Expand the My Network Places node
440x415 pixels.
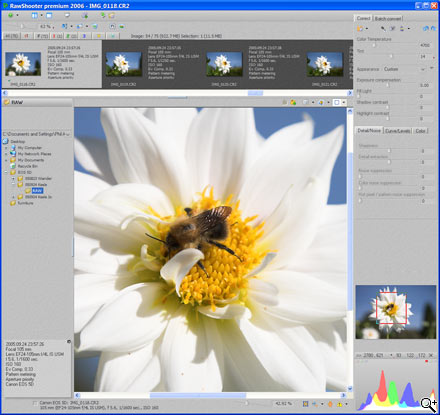coord(6,154)
